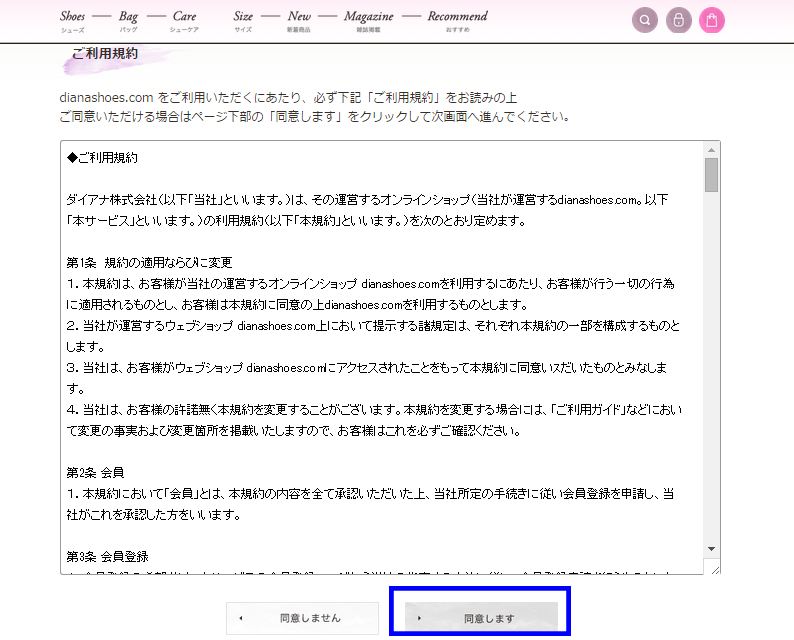Click the 同意します (agree) button
Image resolution: width=794 pixels, height=640 pixels.
[482, 618]
